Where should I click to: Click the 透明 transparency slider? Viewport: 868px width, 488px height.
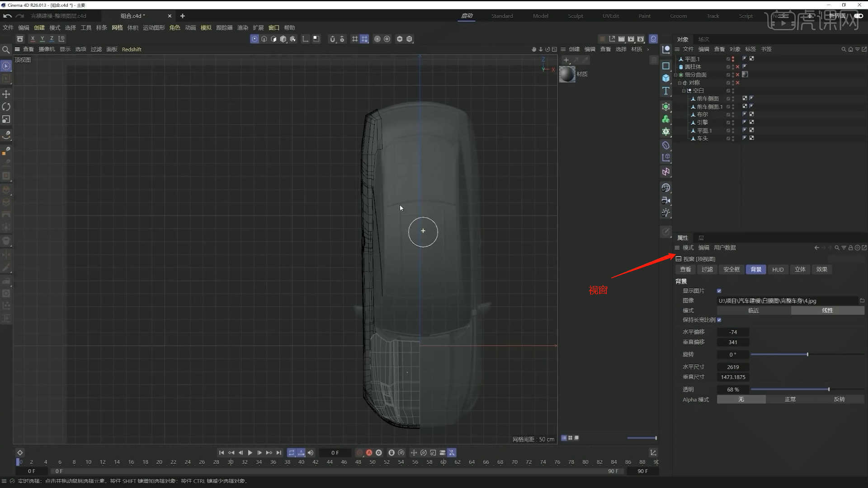point(807,389)
